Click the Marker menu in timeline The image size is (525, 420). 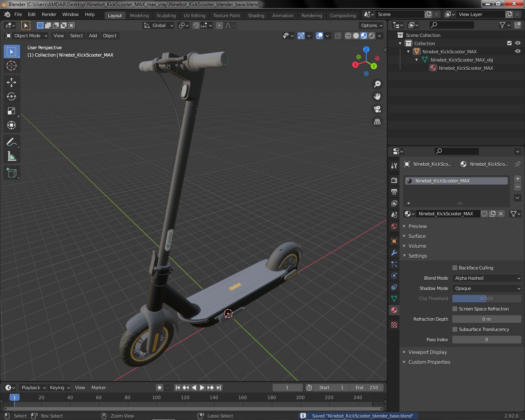[98, 388]
